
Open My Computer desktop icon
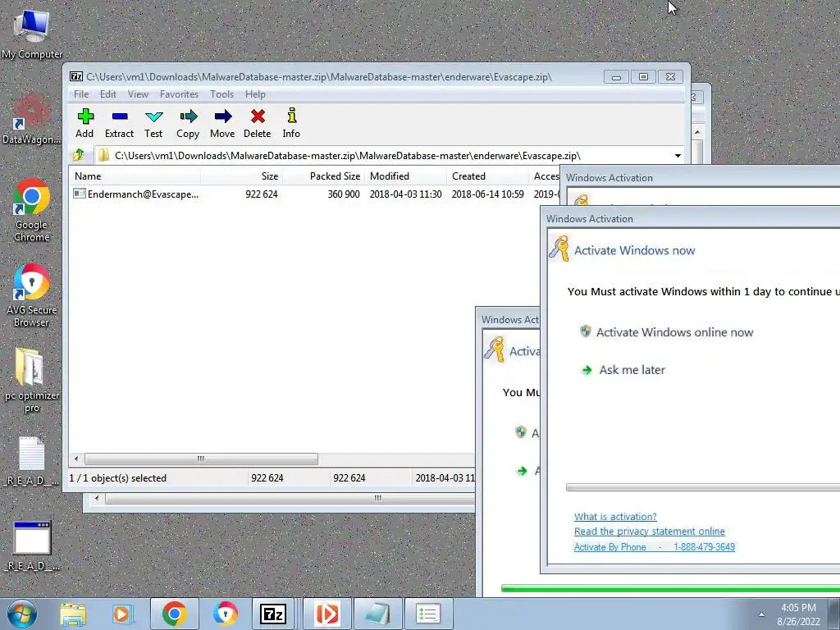(32, 34)
